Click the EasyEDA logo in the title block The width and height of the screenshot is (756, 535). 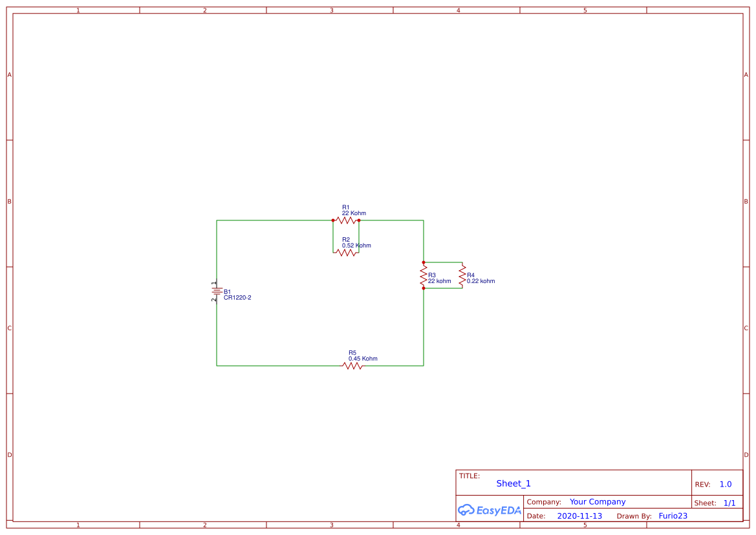(x=490, y=510)
